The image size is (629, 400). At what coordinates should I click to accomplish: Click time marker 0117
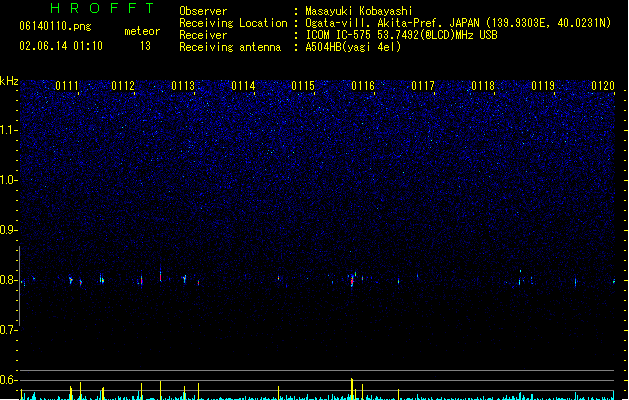point(423,86)
